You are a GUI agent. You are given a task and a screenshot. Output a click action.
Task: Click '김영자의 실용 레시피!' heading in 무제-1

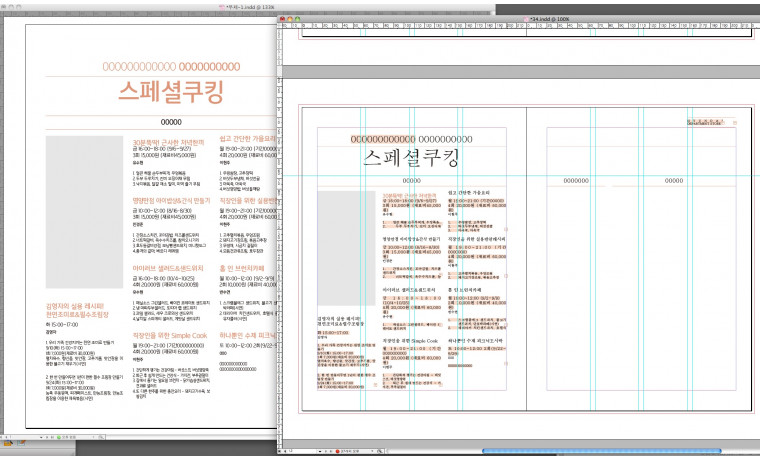(75, 306)
